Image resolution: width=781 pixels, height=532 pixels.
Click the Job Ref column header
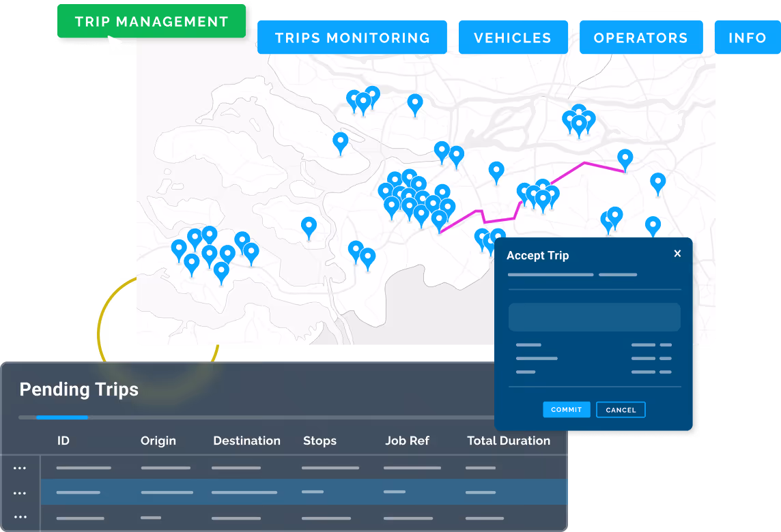407,441
